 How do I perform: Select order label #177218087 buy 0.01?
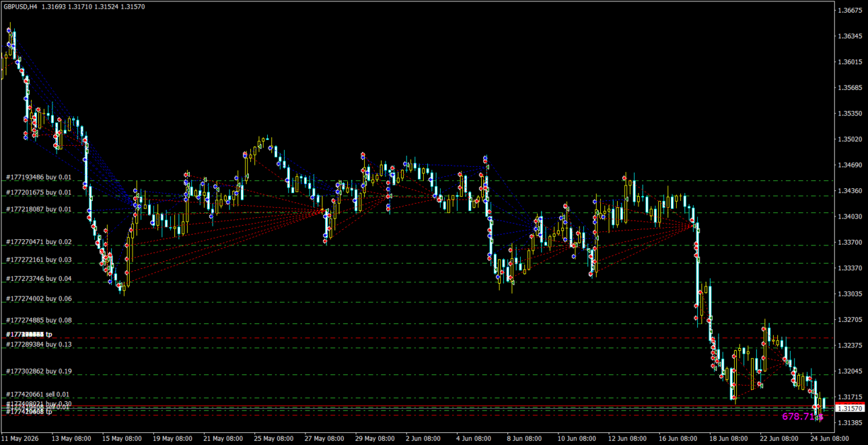coord(38,210)
